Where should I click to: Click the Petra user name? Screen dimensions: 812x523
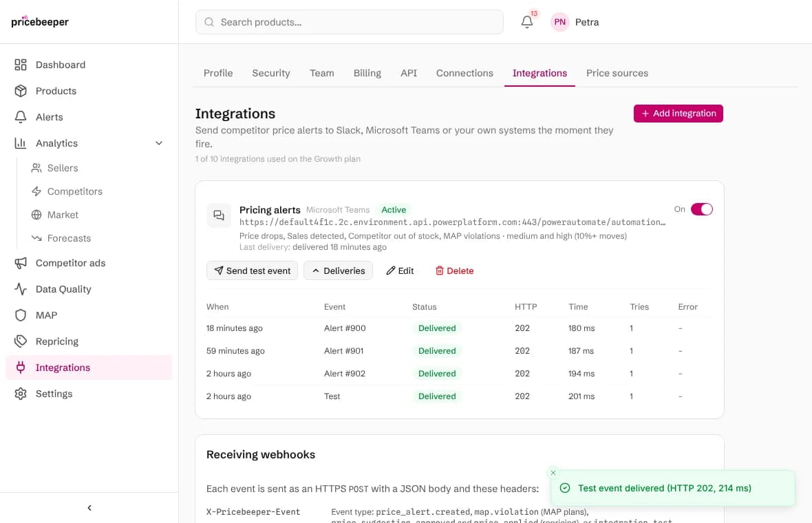[587, 22]
